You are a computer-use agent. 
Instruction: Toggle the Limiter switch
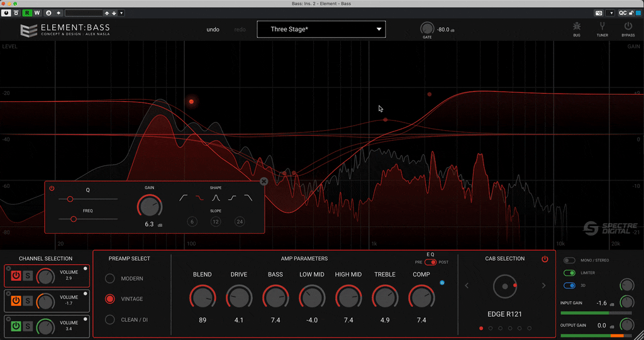[x=569, y=273]
